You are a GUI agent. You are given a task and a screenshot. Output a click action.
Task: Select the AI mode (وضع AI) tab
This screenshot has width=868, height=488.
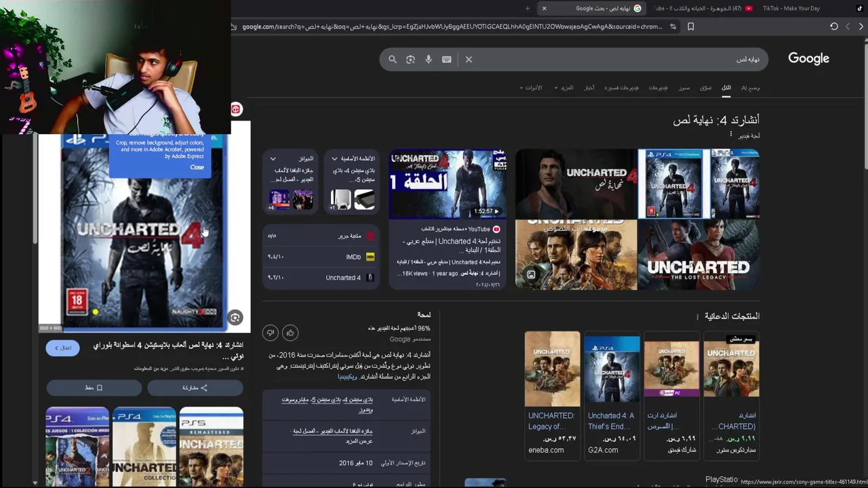click(x=750, y=87)
